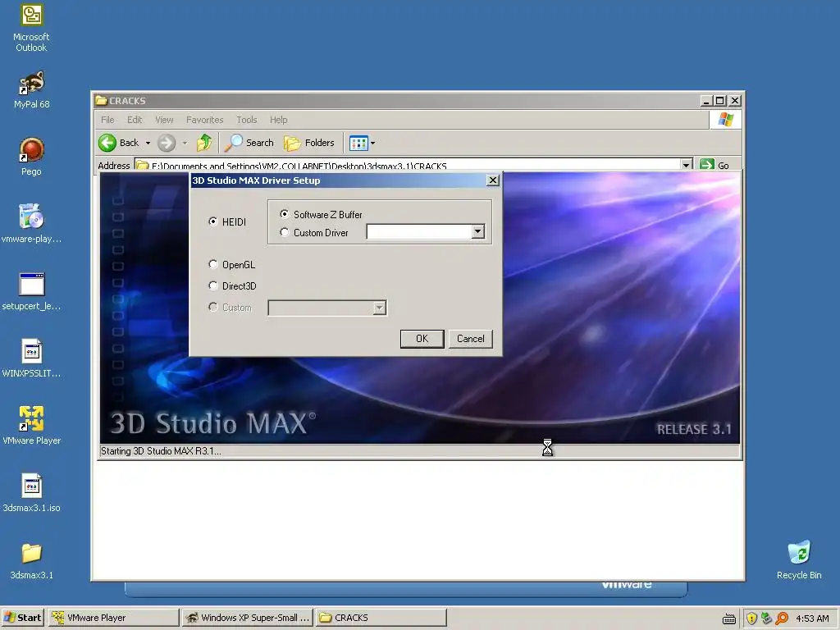This screenshot has width=840, height=630.
Task: Open the Address bar dropdown
Action: coord(687,165)
